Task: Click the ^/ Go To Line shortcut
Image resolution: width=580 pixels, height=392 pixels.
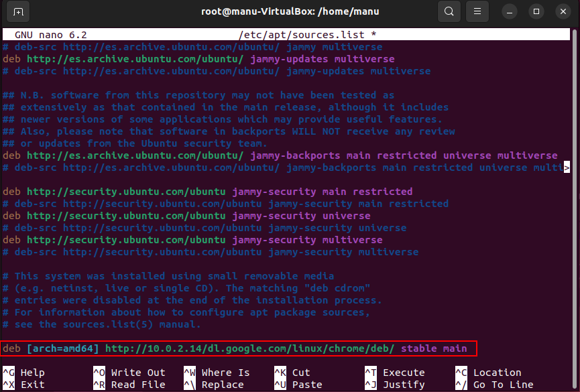Action: click(494, 385)
